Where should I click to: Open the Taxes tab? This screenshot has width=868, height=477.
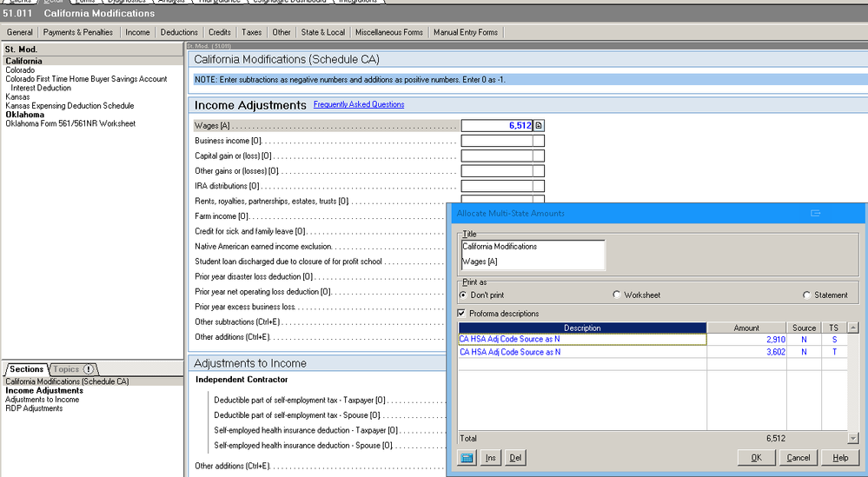click(251, 32)
